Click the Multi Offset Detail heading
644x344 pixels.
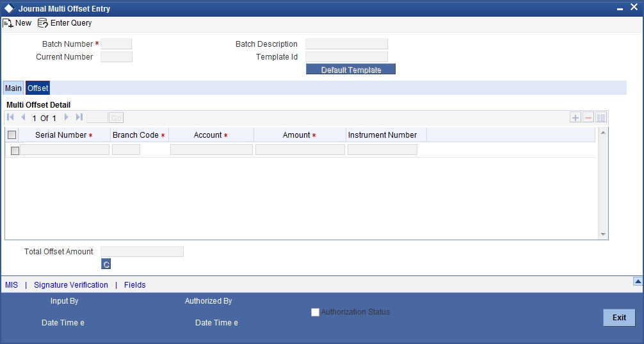(x=38, y=105)
